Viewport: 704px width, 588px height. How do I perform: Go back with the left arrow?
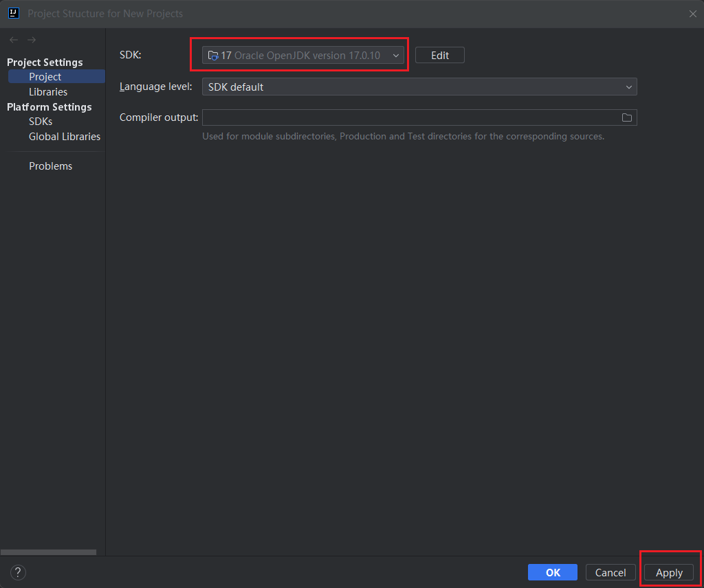[x=14, y=40]
